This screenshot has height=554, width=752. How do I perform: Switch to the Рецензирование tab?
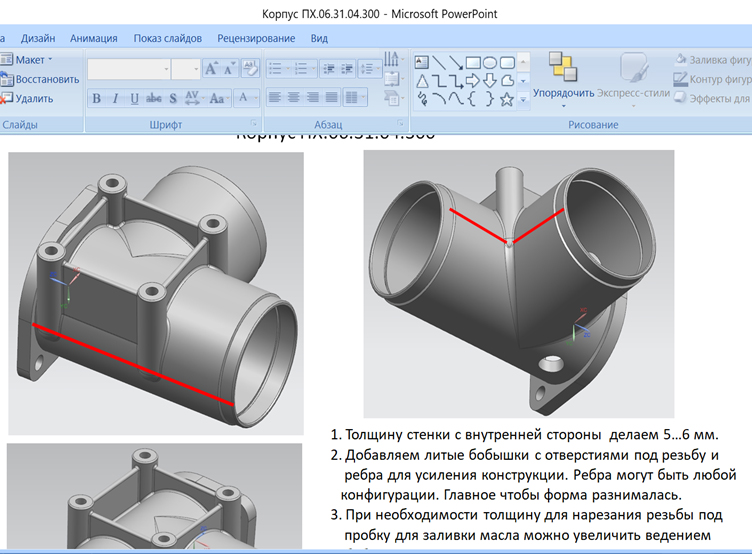256,38
